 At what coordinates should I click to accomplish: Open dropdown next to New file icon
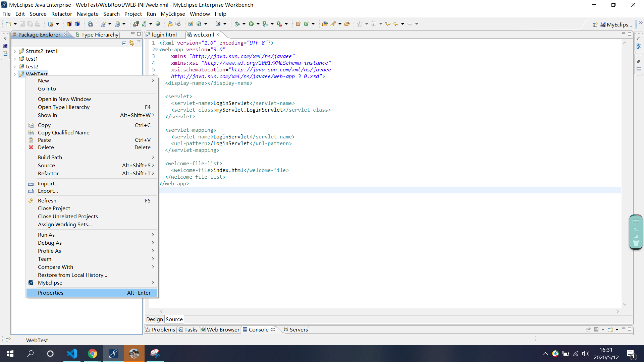(x=15, y=24)
